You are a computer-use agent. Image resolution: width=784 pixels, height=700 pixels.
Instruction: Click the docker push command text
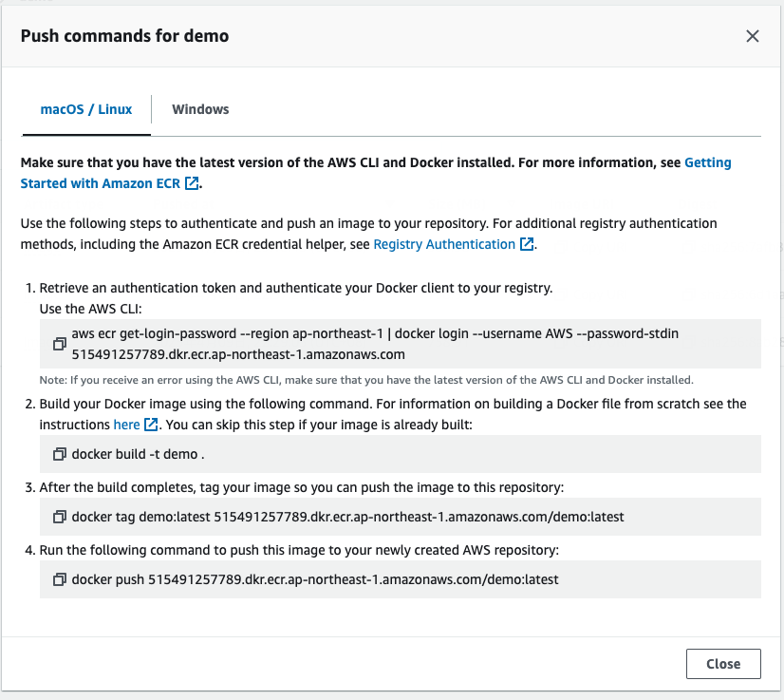point(315,578)
